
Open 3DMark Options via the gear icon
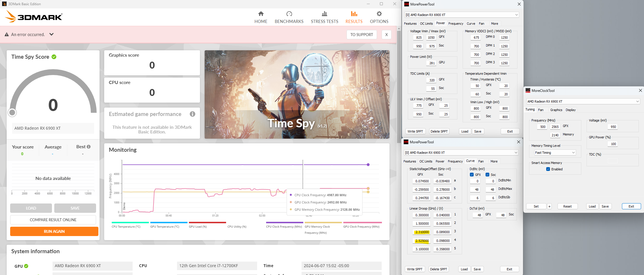click(x=379, y=13)
